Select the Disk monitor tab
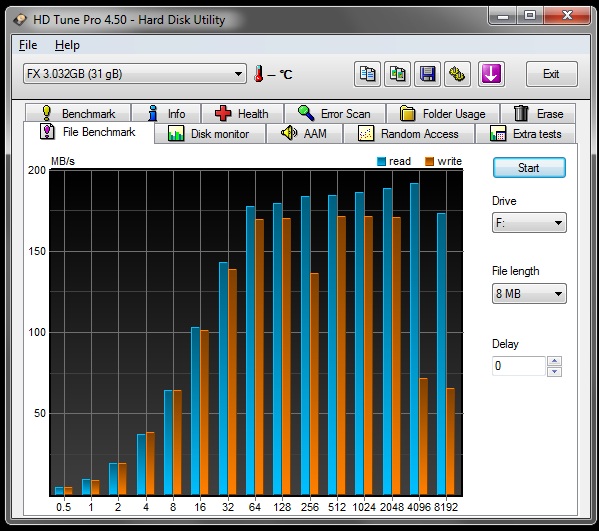The height and width of the screenshot is (531, 599). point(209,134)
